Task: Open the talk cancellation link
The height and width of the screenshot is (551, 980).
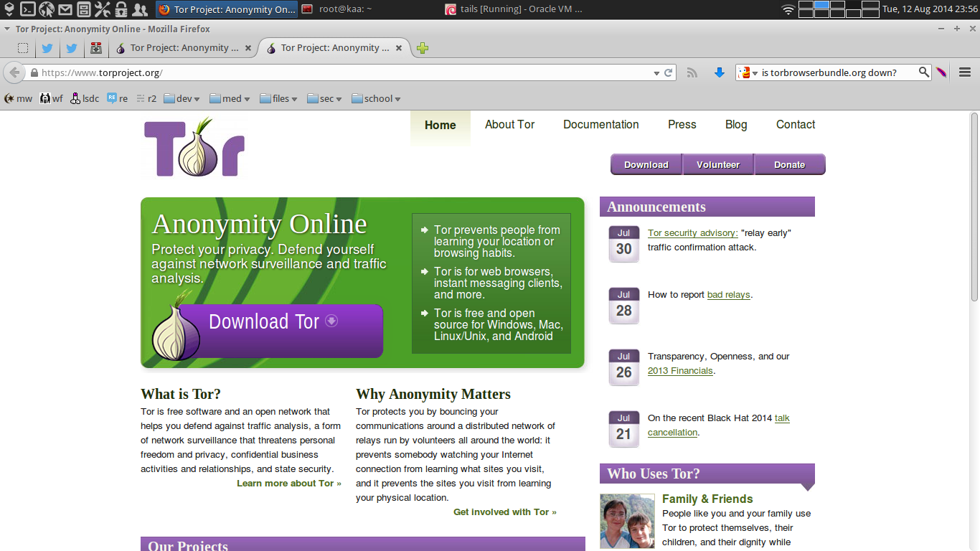Action: [719, 425]
